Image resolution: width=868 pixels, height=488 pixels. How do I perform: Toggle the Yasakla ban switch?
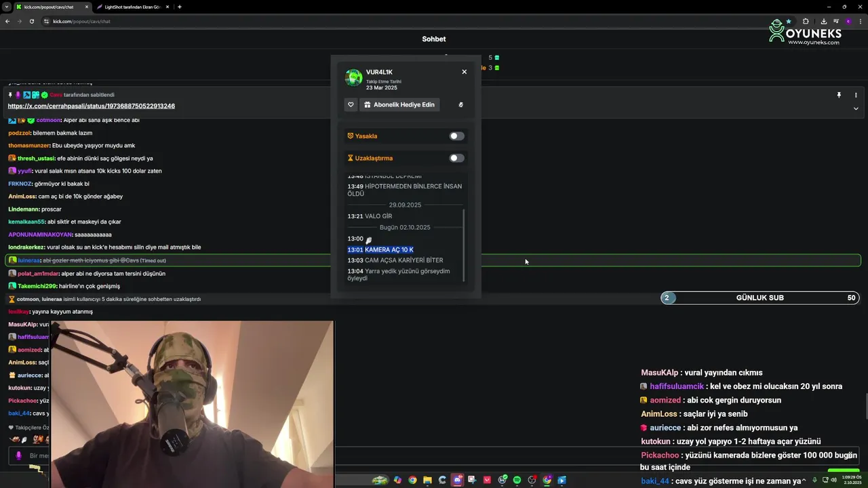coord(456,136)
